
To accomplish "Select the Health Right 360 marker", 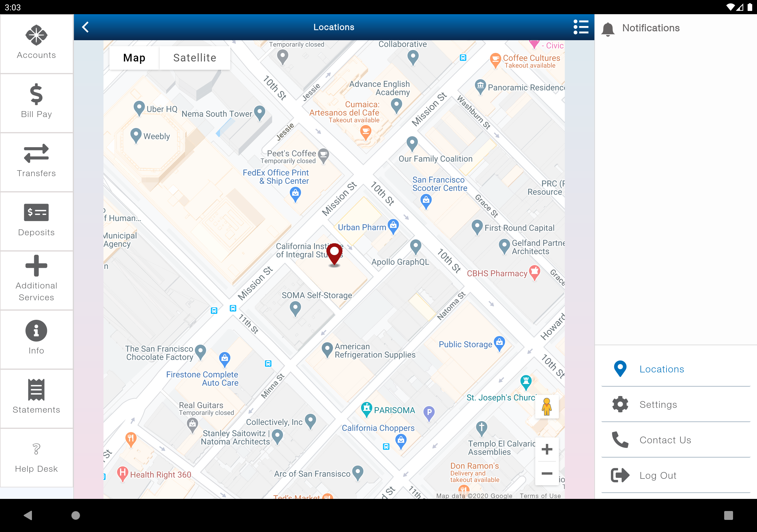I will pos(122,474).
